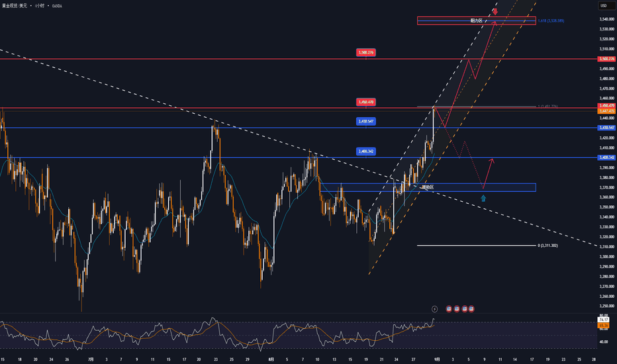Image resolution: width=617 pixels, height=364 pixels.
Task: Select the red 3,500.276 price label on chart
Action: pos(366,52)
